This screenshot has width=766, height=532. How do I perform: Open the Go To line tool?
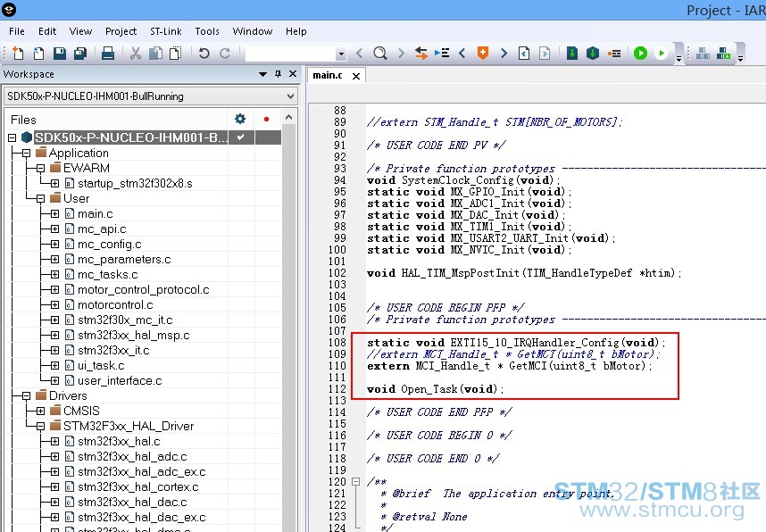pos(442,53)
